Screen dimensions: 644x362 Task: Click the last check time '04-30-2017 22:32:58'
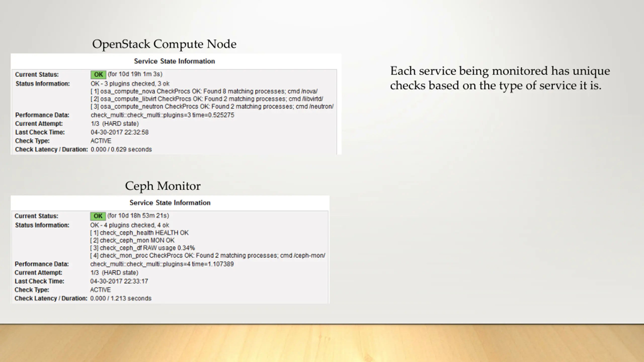click(x=120, y=132)
